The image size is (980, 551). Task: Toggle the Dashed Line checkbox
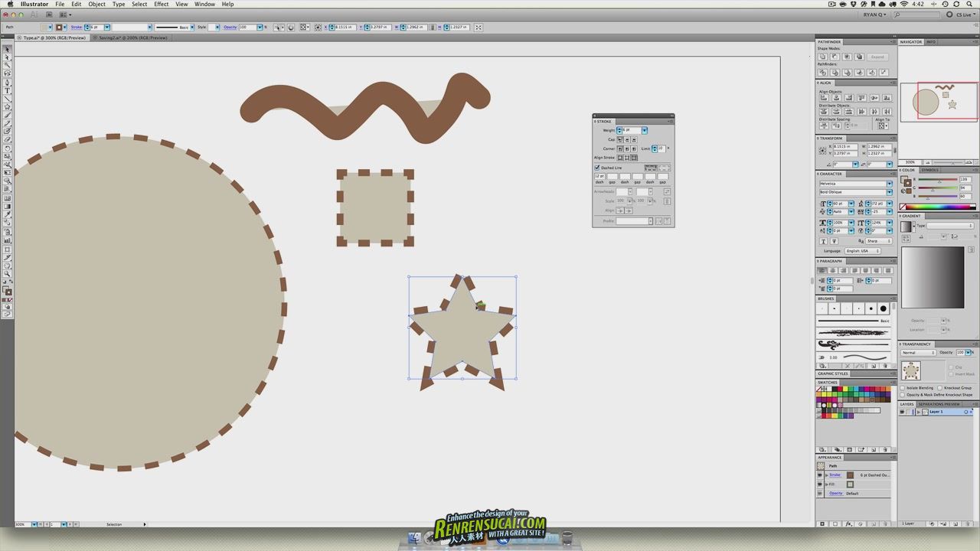pyautogui.click(x=597, y=168)
